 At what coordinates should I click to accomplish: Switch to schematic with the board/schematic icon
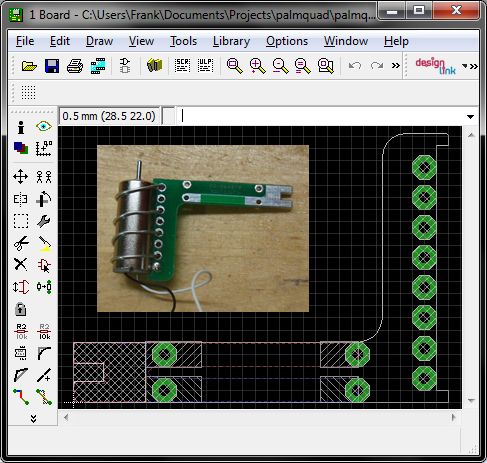(x=125, y=66)
